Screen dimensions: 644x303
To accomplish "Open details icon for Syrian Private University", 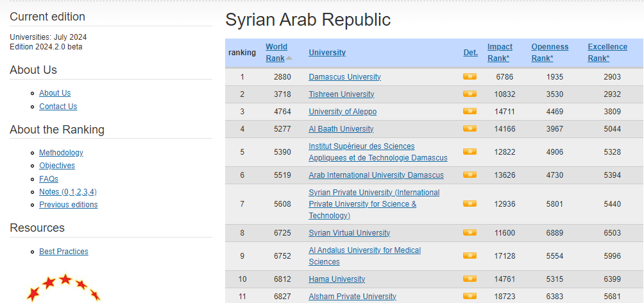I will tap(470, 203).
